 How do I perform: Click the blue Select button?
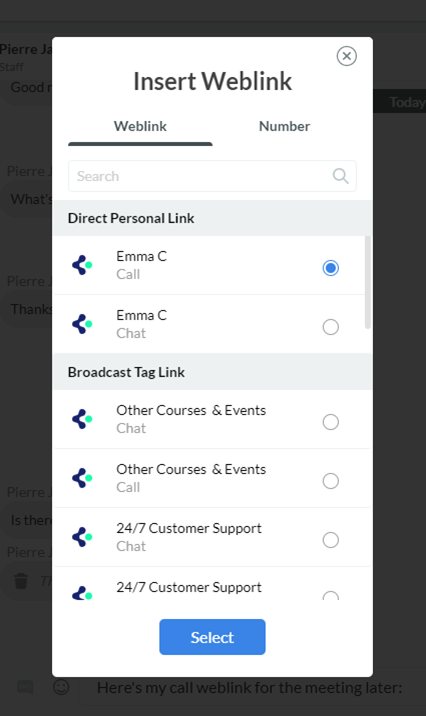212,637
